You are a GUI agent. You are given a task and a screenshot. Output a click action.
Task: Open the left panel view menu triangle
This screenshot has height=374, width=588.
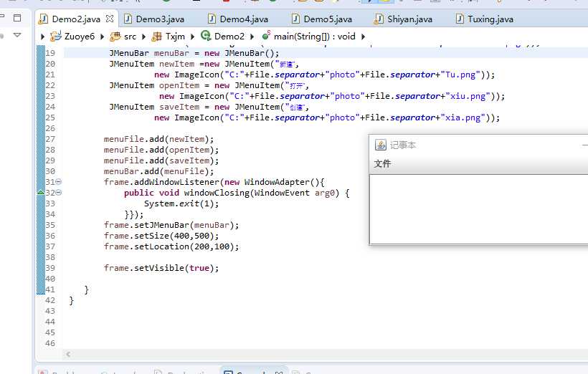coord(17,35)
